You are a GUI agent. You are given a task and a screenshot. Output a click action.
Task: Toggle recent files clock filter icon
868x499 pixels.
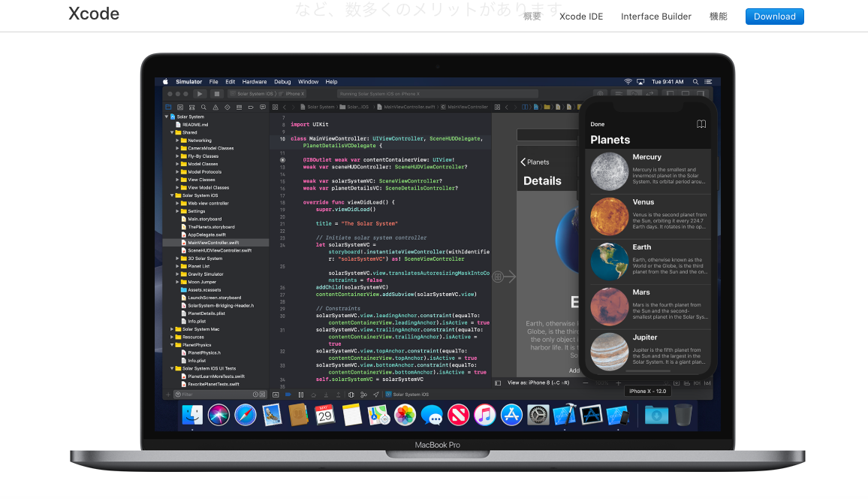pos(256,395)
